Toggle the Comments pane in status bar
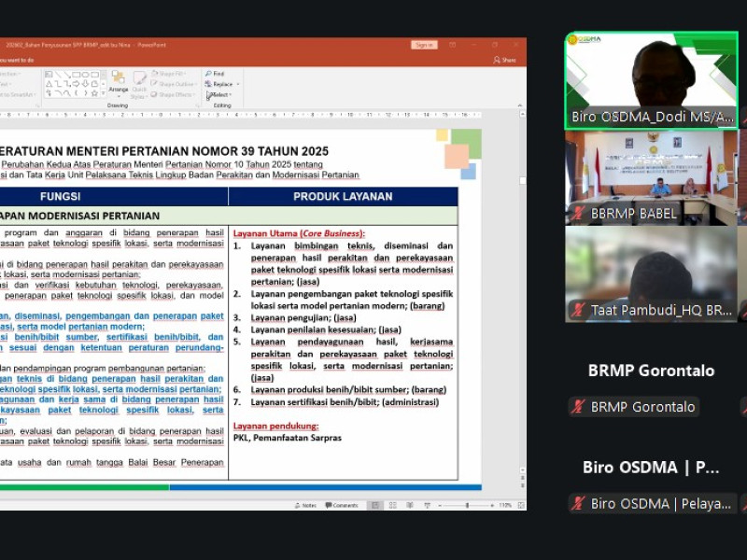The height and width of the screenshot is (560, 747). pos(342,505)
